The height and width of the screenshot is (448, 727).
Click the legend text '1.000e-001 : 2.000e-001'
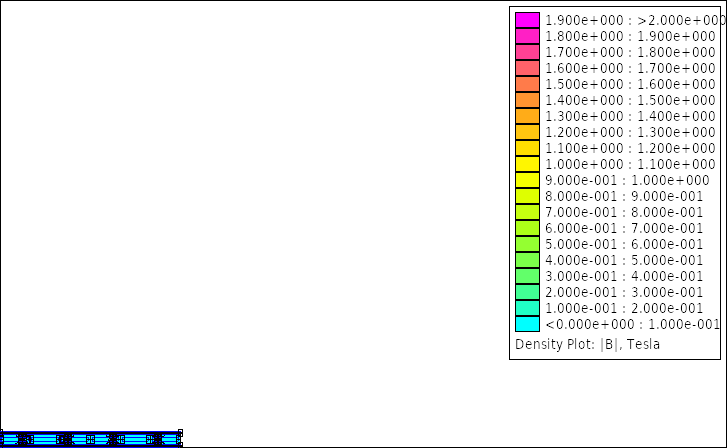click(624, 308)
